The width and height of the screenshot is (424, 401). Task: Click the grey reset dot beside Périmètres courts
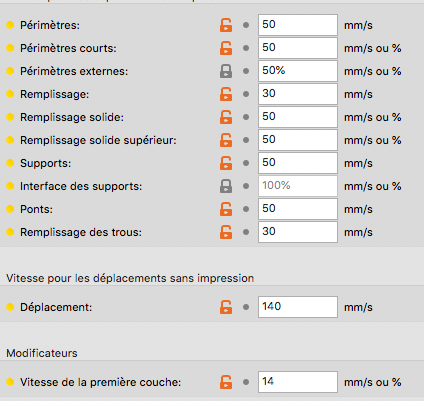pyautogui.click(x=246, y=48)
